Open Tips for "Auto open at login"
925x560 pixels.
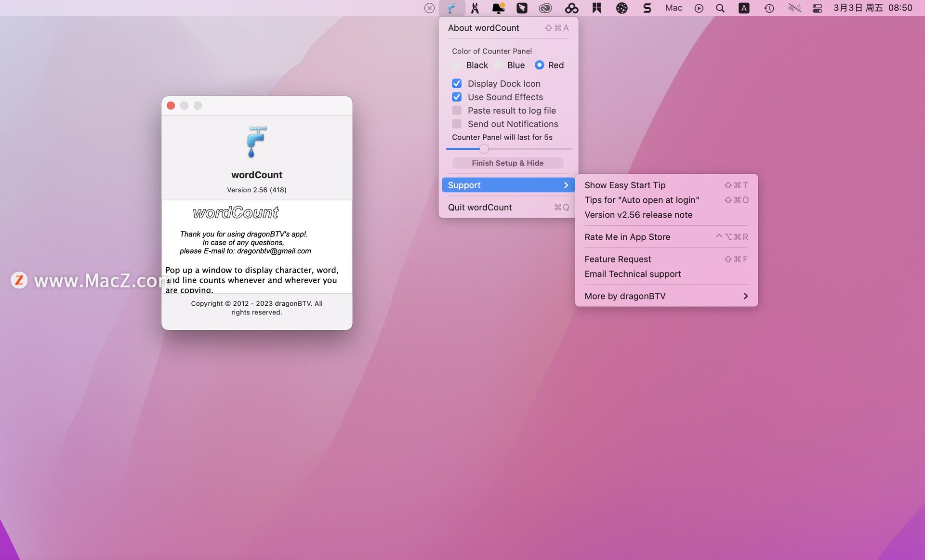[x=666, y=200]
